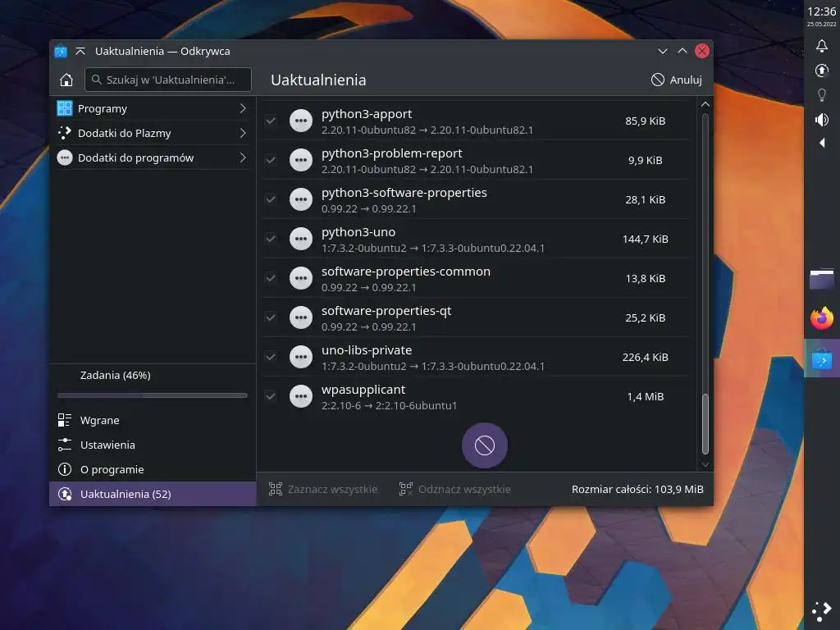
Task: Click wpasupplicant package name
Action: point(363,390)
